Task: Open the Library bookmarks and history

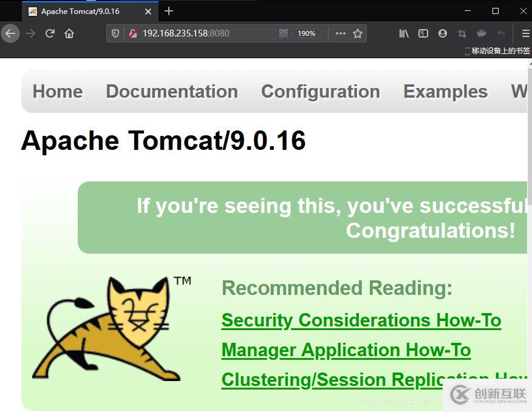Action: click(404, 33)
